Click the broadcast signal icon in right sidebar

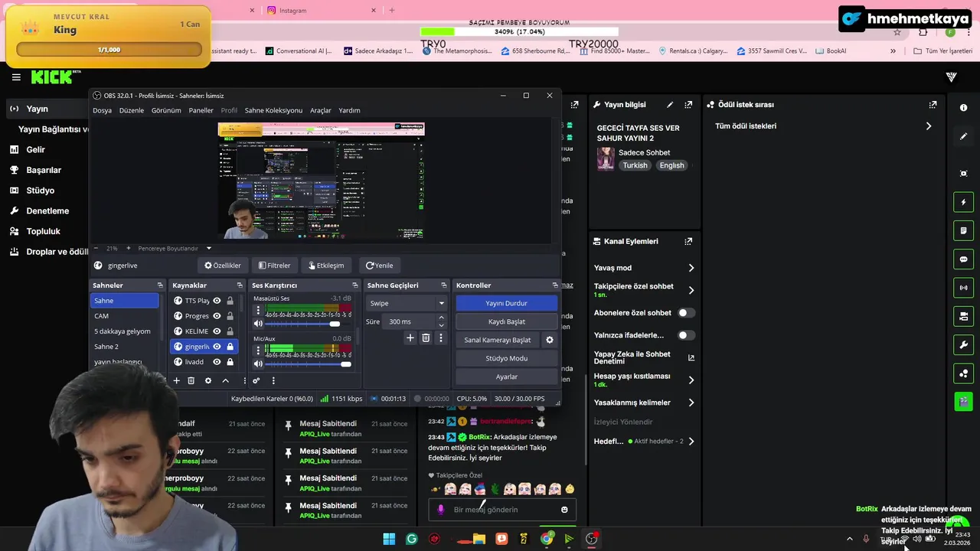(963, 288)
